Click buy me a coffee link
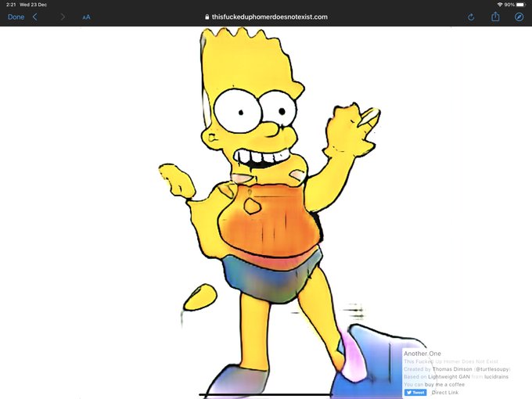532x399 pixels. tap(444, 385)
